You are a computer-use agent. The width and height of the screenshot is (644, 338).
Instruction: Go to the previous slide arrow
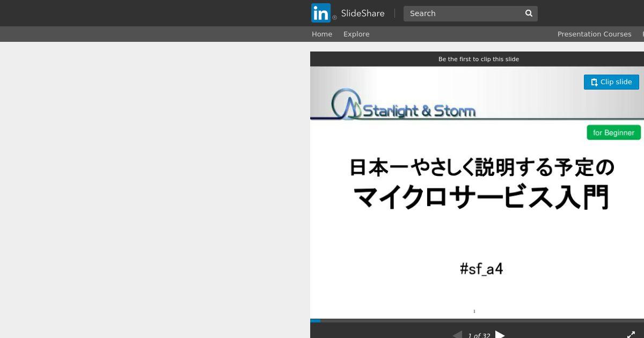457,334
